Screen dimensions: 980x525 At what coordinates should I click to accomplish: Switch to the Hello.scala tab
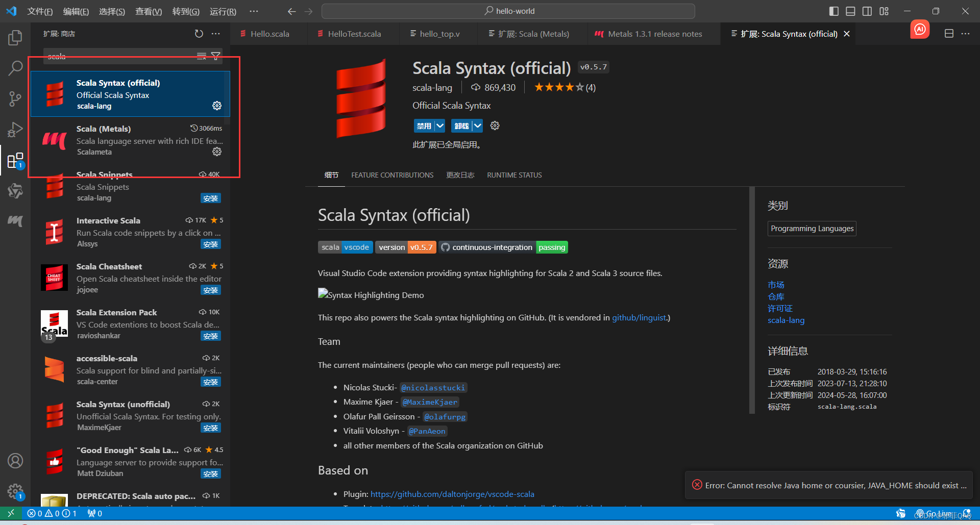click(269, 34)
